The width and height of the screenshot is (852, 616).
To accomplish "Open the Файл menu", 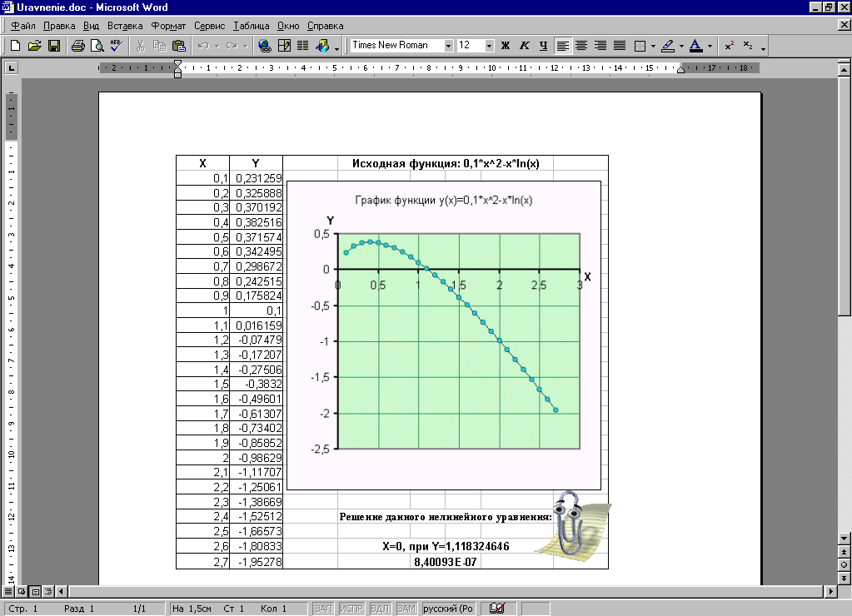I will (22, 26).
